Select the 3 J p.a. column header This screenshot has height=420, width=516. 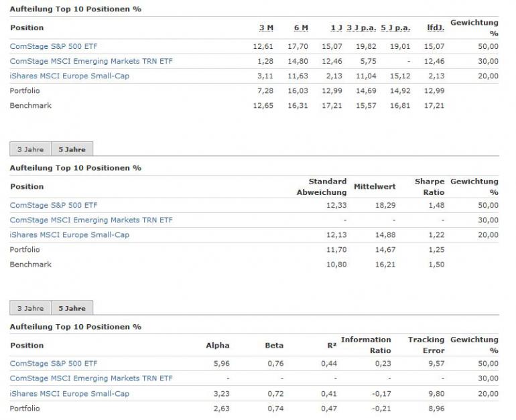click(361, 27)
